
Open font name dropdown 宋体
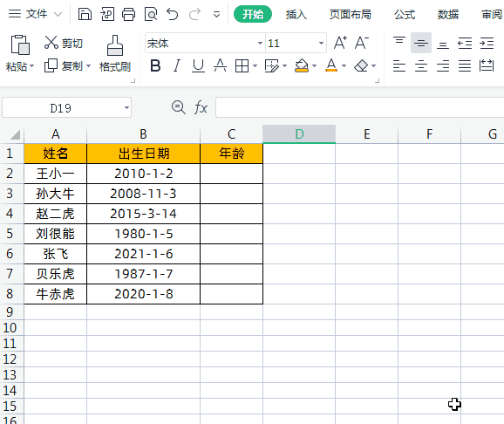260,43
